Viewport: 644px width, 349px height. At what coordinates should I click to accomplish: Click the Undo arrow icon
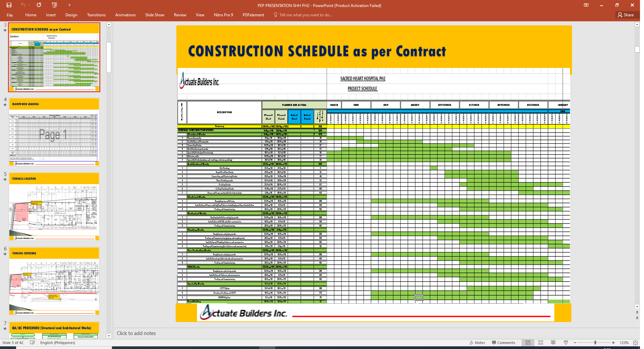pyautogui.click(x=23, y=5)
